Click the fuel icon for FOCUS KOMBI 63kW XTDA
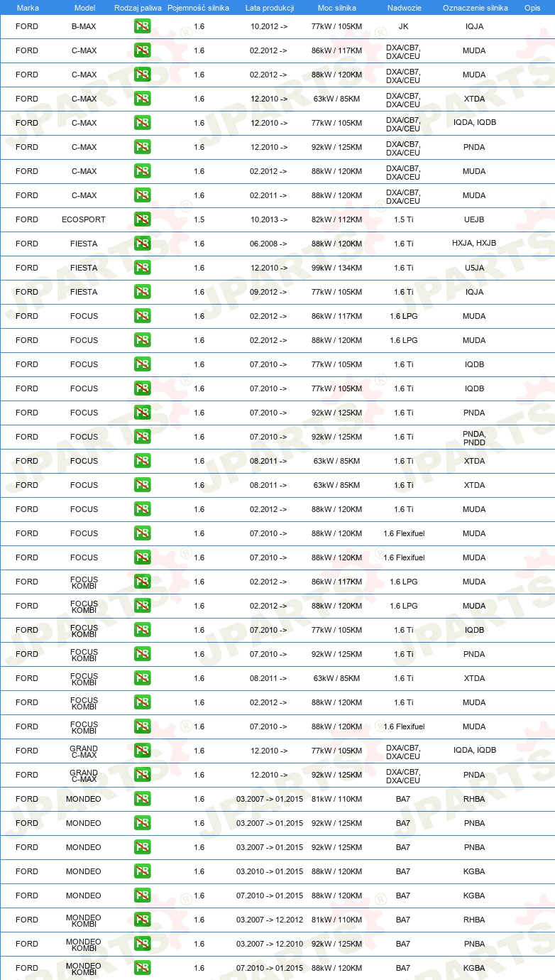555x980 pixels. tap(142, 678)
